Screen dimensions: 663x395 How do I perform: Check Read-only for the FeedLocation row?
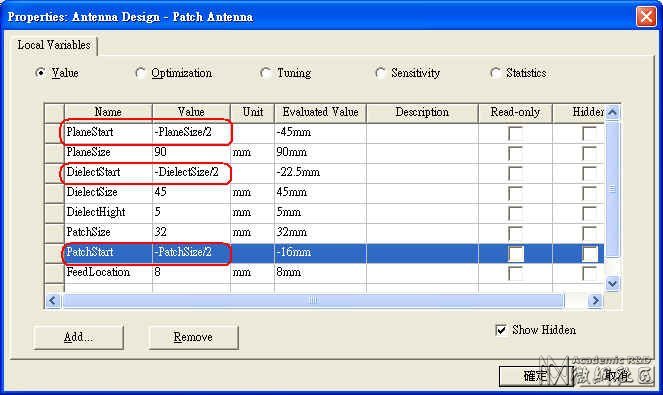(x=515, y=273)
